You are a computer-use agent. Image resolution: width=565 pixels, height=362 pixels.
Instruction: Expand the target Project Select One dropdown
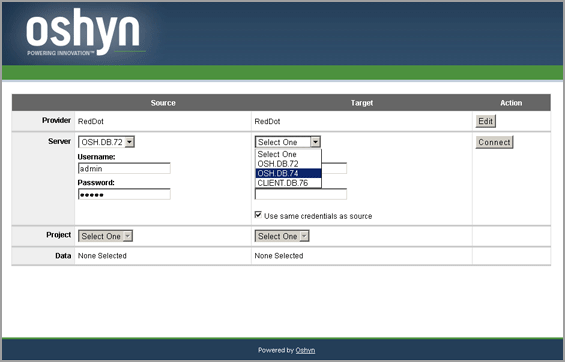click(x=282, y=236)
